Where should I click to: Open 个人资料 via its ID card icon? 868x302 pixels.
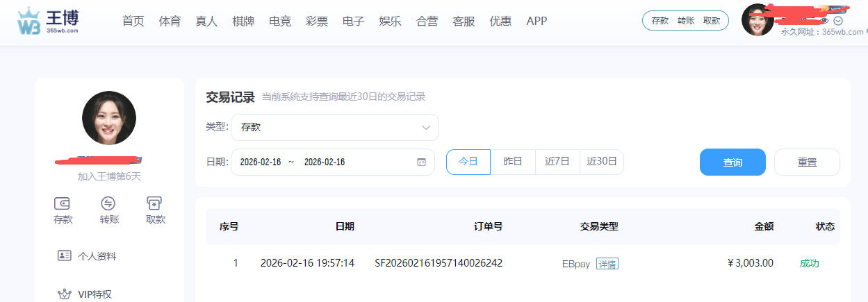pyautogui.click(x=65, y=255)
